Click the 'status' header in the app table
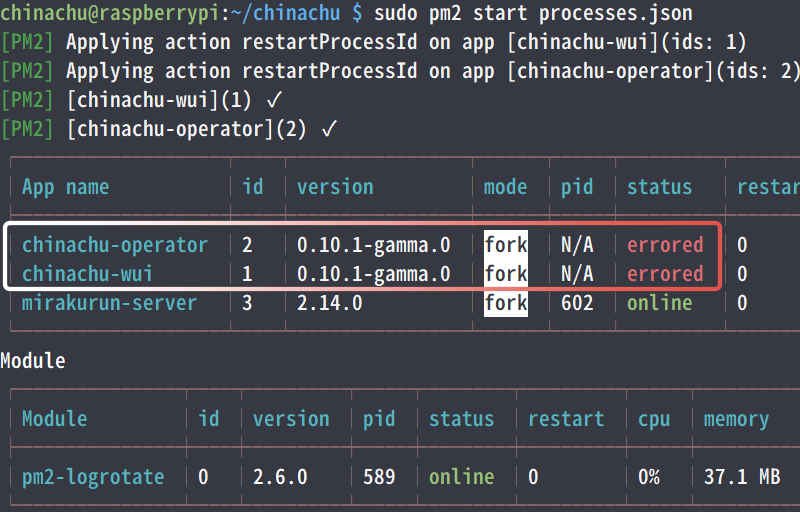Screen dimensions: 800x512 point(659,187)
